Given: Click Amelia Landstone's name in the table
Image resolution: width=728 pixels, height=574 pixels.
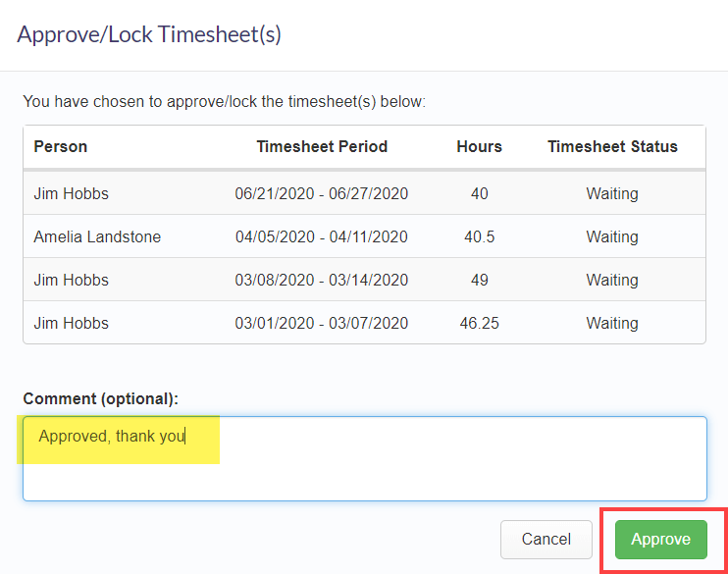Looking at the screenshot, I should tap(97, 236).
